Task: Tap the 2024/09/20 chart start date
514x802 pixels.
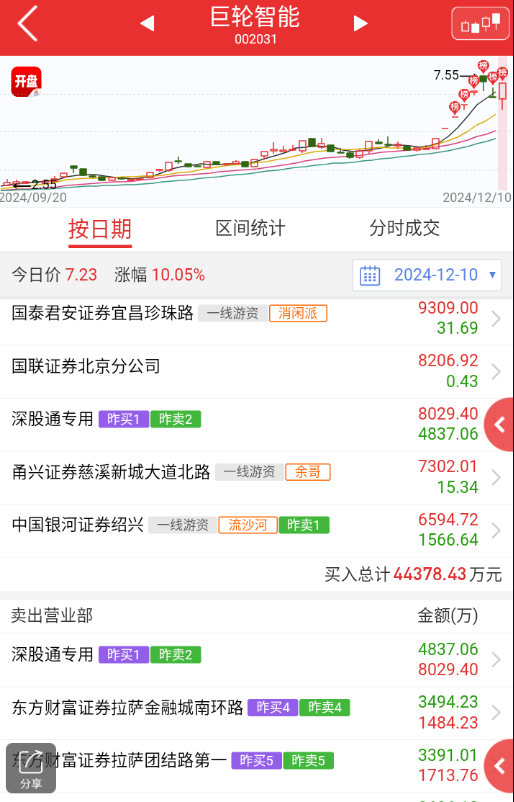Action: coord(33,197)
